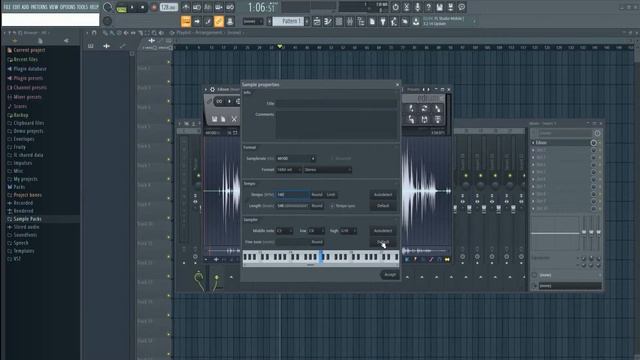Click Accept in Sample properties
640x360 pixels.
click(x=390, y=275)
